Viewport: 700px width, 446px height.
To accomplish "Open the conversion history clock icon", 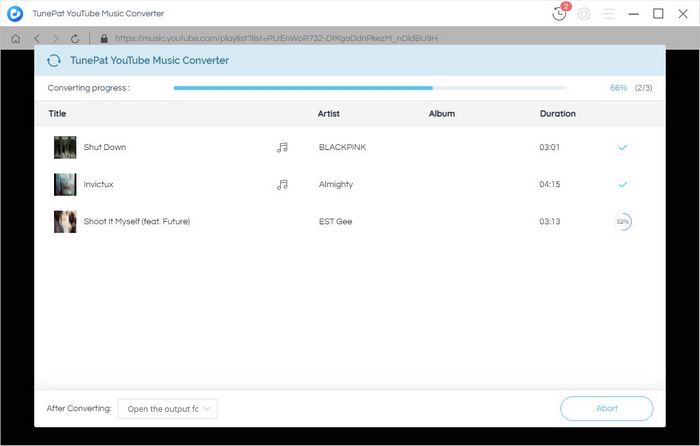I will pyautogui.click(x=559, y=14).
